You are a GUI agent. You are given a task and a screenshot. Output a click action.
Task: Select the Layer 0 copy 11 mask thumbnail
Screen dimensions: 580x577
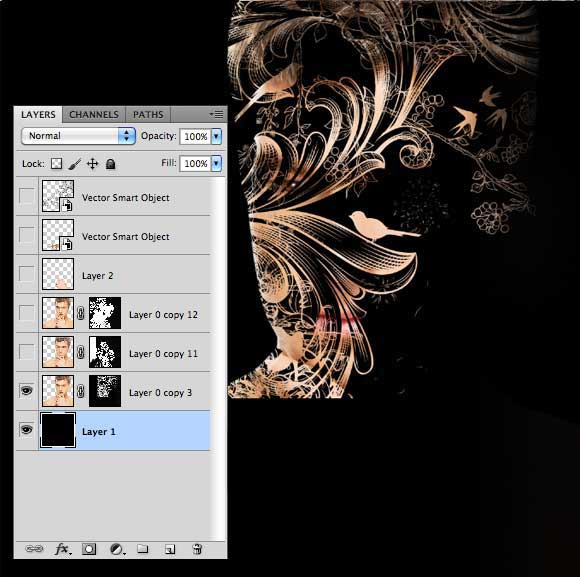pyautogui.click(x=105, y=352)
